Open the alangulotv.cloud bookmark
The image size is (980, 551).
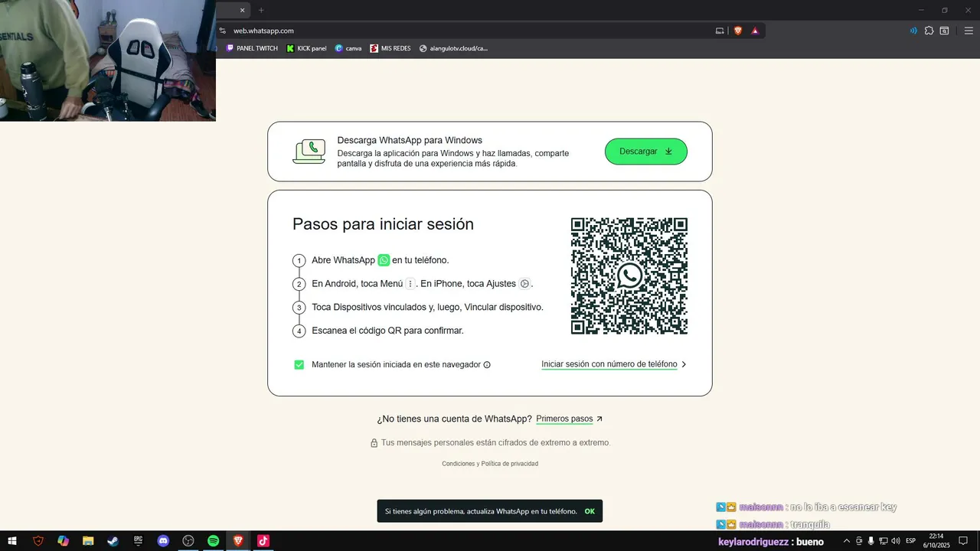(453, 48)
